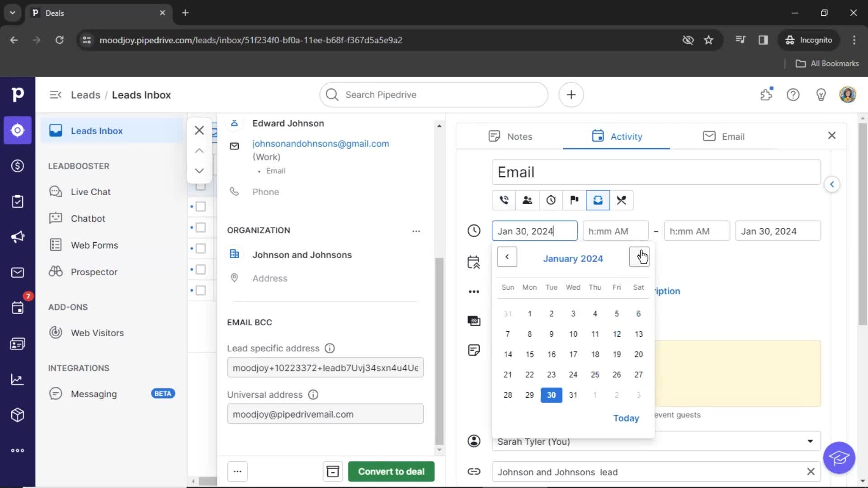Tick the first lead row checkbox

(x=201, y=206)
